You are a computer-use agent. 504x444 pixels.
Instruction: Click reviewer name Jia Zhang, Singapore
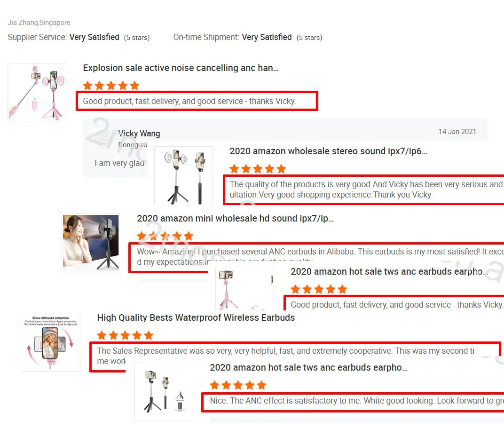pyautogui.click(x=39, y=23)
